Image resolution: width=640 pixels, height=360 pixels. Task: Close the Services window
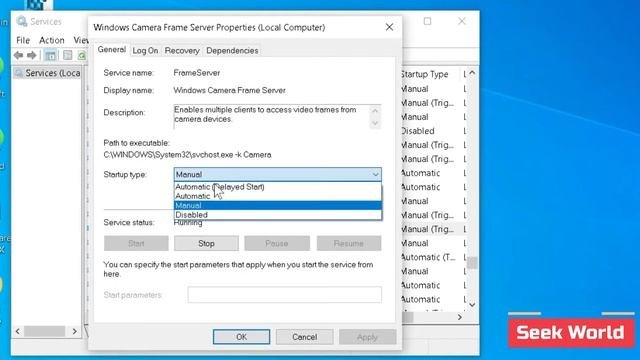462,21
